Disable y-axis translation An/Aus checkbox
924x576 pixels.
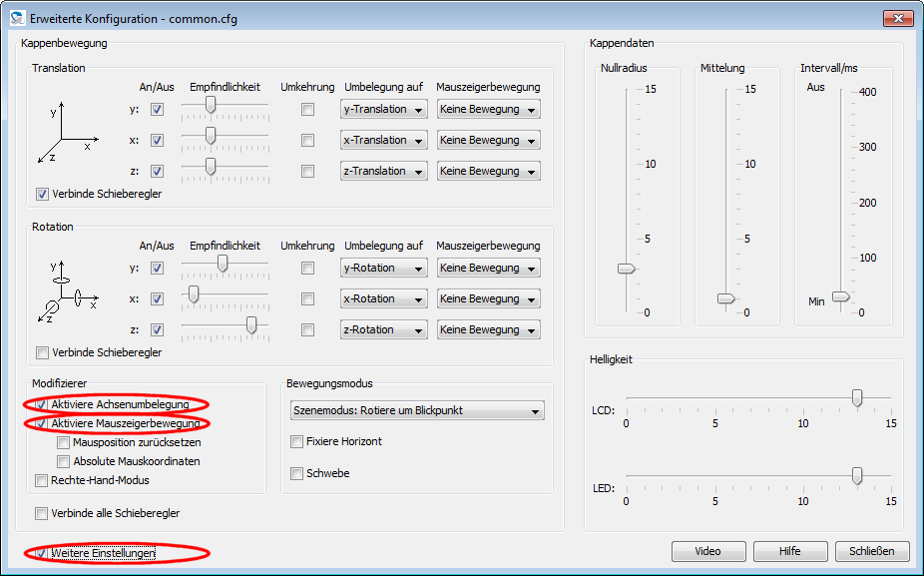157,110
